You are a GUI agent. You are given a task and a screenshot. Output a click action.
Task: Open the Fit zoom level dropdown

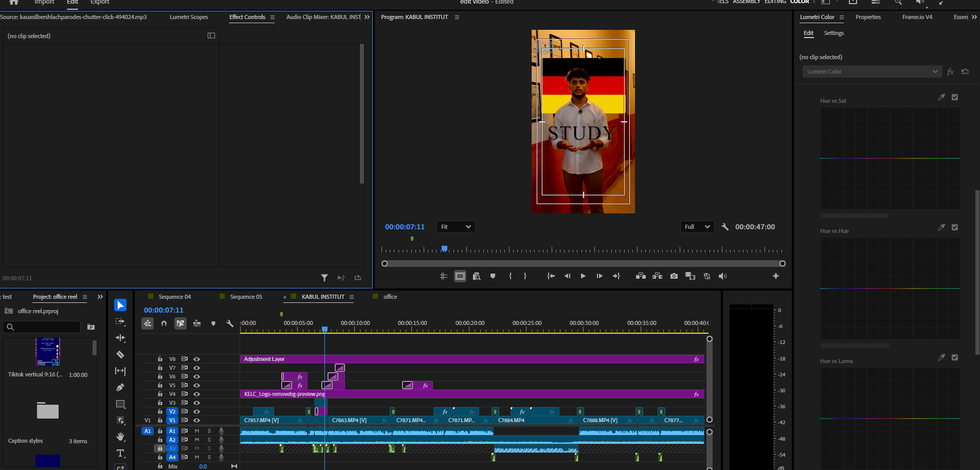click(x=456, y=227)
